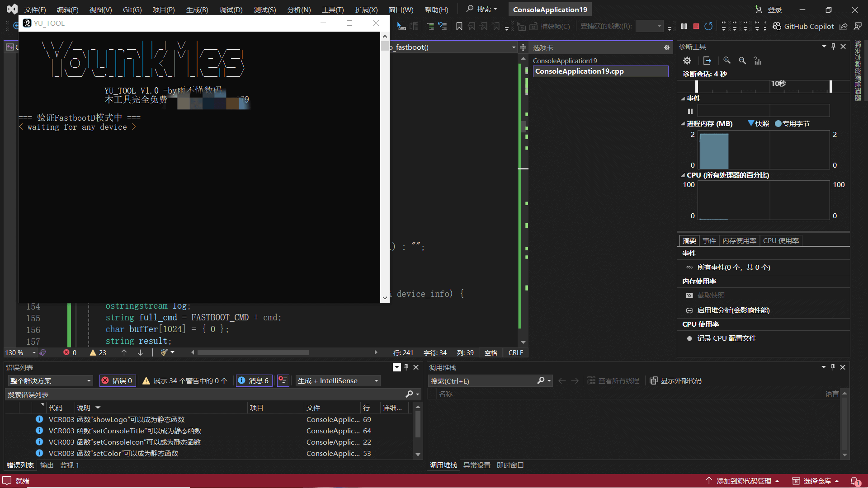Switch to the CPU Usage tab

click(x=781, y=241)
